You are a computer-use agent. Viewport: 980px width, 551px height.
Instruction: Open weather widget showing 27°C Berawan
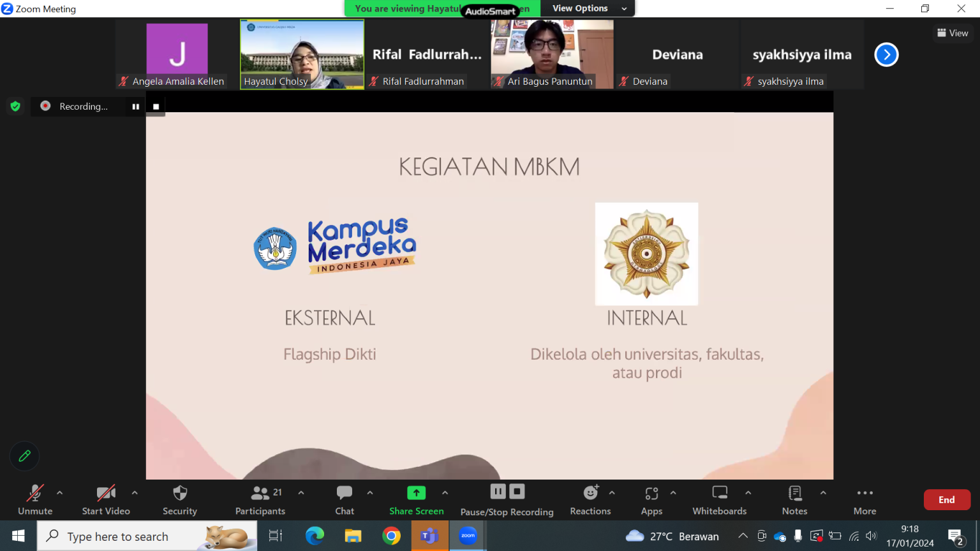(672, 536)
